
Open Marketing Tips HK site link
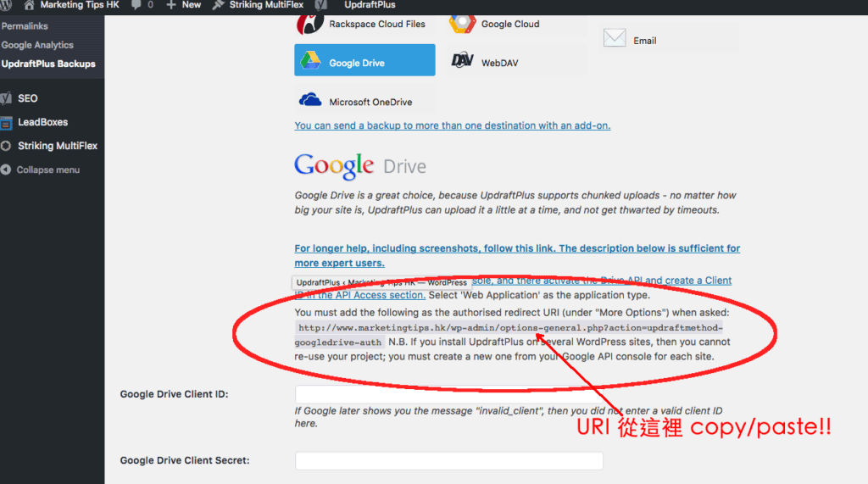coord(79,5)
